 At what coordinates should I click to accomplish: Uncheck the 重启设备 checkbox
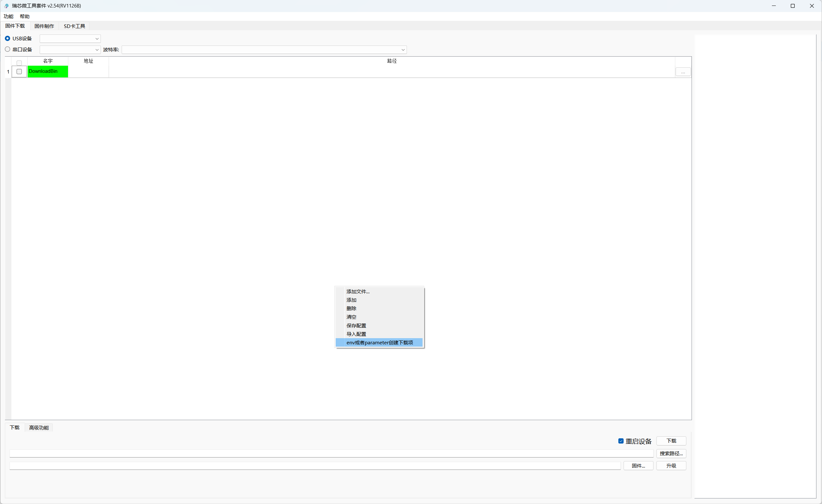tap(621, 441)
